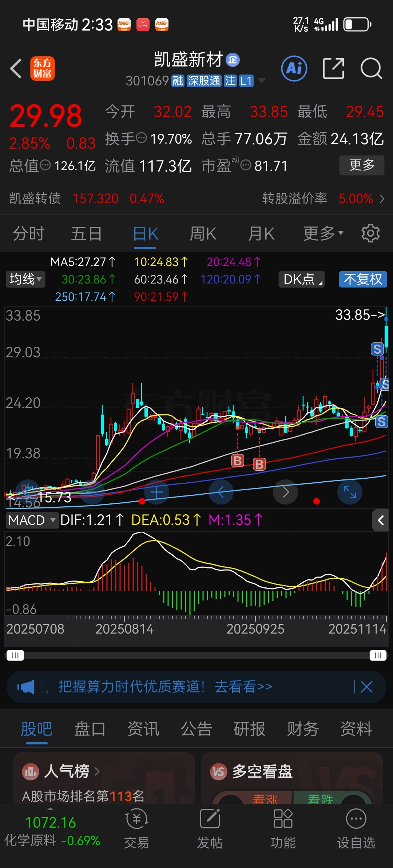Move chart right with arrow button
Image resolution: width=393 pixels, height=868 pixels.
pyautogui.click(x=286, y=492)
